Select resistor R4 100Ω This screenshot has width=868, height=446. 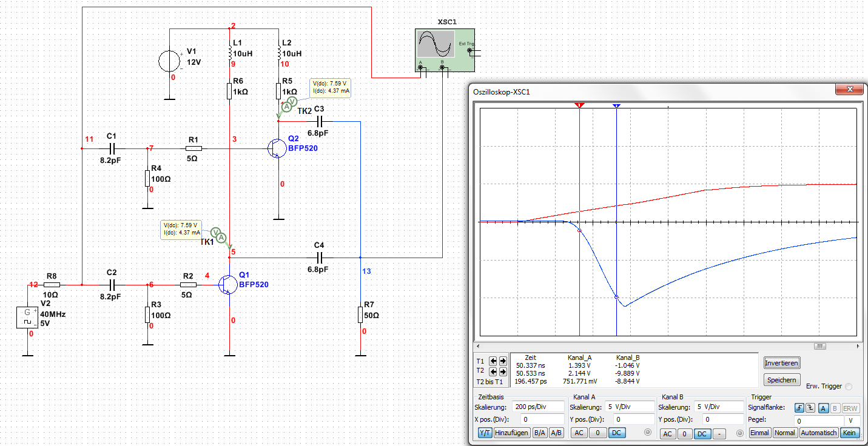(x=147, y=179)
